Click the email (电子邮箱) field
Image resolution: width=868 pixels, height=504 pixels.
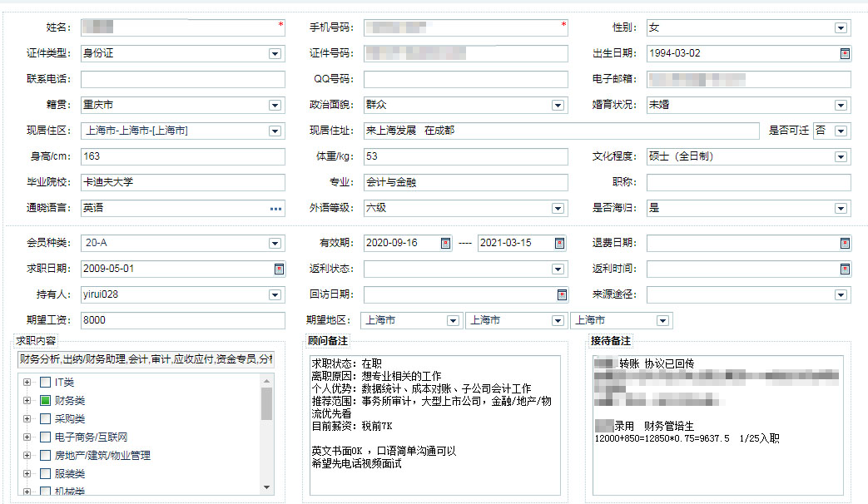tap(748, 79)
